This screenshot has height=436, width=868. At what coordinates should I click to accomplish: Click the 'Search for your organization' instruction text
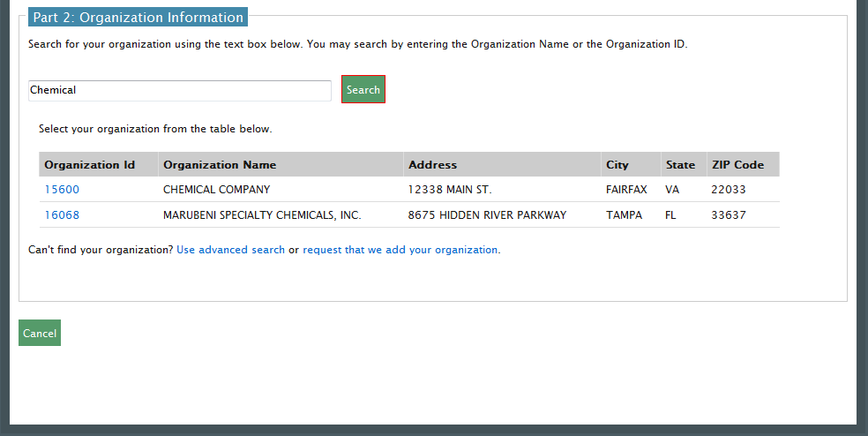tap(357, 44)
